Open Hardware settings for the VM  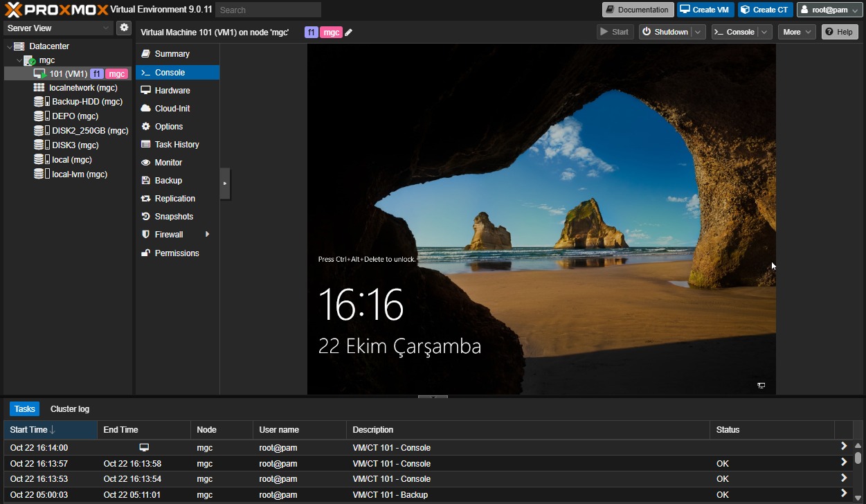(172, 91)
